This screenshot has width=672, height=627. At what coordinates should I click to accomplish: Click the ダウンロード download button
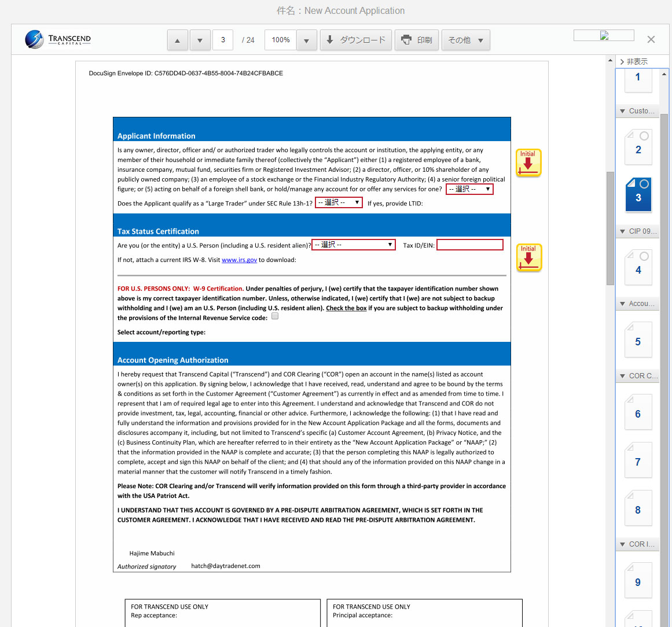click(355, 40)
